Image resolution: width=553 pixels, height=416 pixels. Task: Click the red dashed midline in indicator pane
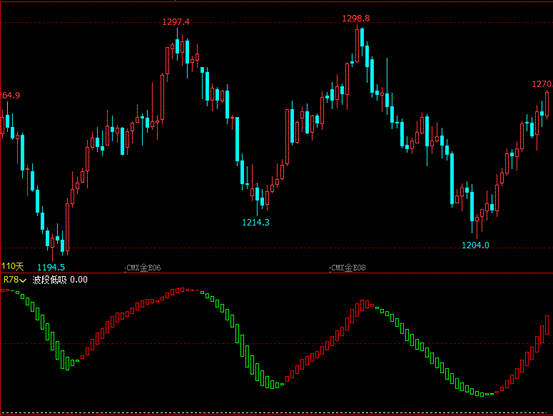coord(276,343)
